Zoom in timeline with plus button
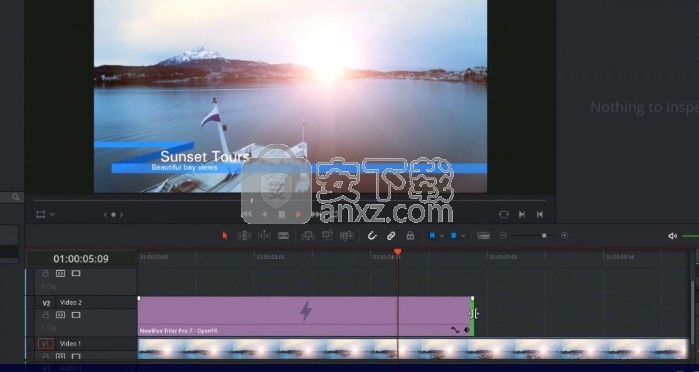This screenshot has width=699, height=372. click(564, 235)
